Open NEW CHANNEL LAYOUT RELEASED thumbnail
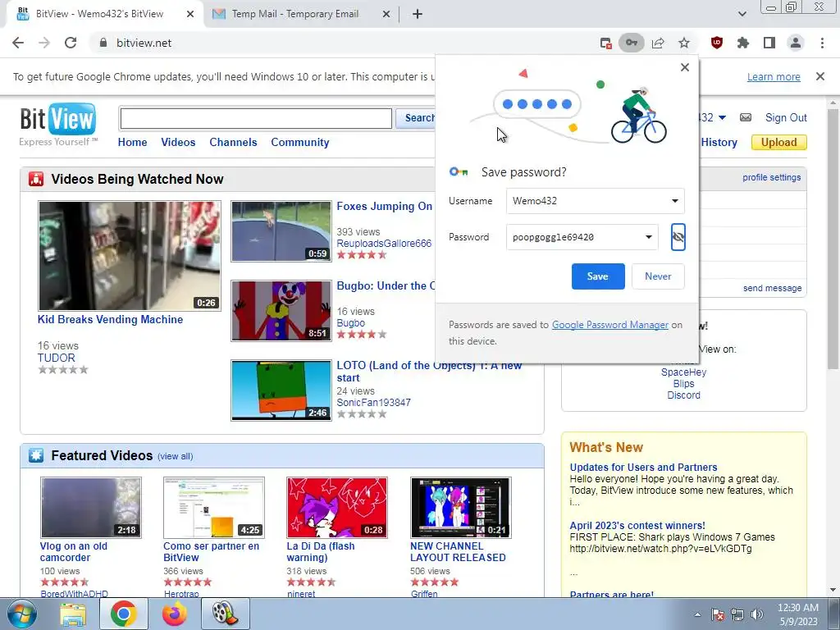The height and width of the screenshot is (630, 840). (x=461, y=508)
